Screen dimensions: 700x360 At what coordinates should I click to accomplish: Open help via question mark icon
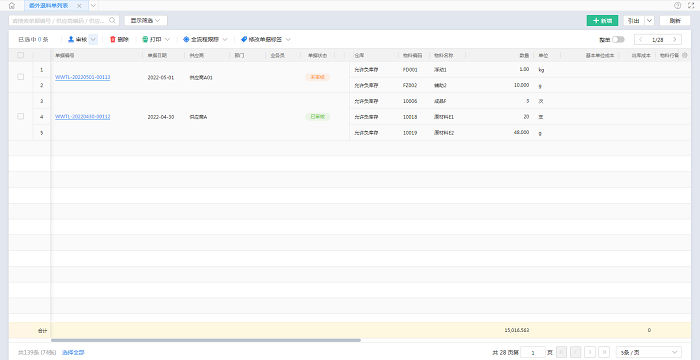point(677,6)
